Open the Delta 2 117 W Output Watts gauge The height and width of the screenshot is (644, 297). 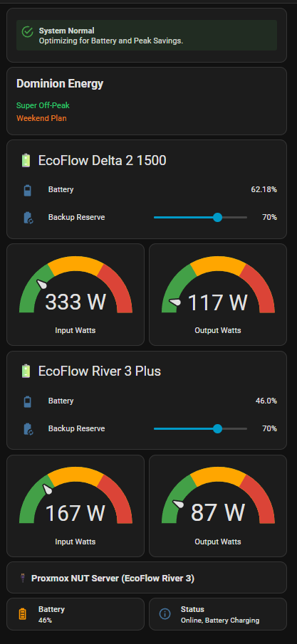[218, 295]
